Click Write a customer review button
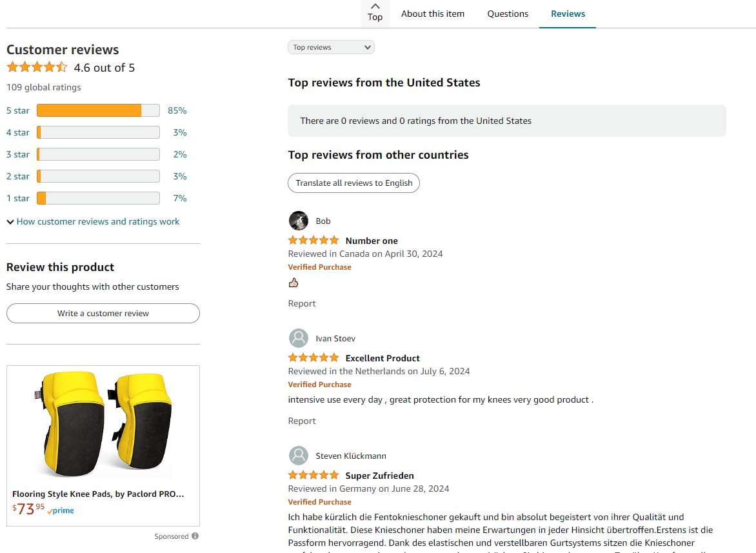Viewport: 756px width, 553px height. (103, 314)
